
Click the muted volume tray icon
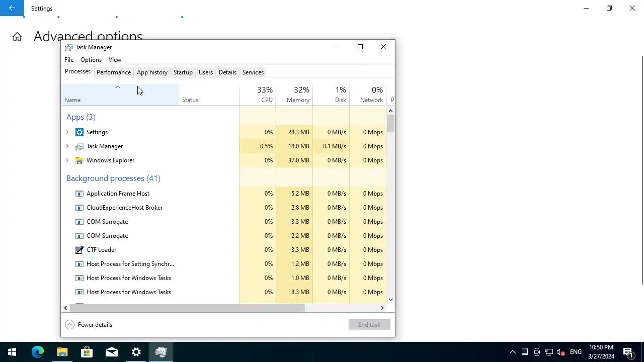coord(561,352)
